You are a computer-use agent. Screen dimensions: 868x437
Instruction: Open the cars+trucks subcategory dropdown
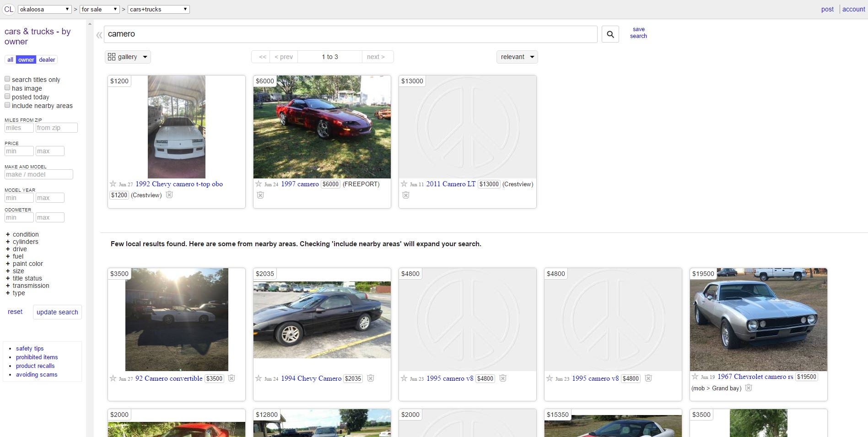[x=159, y=9]
